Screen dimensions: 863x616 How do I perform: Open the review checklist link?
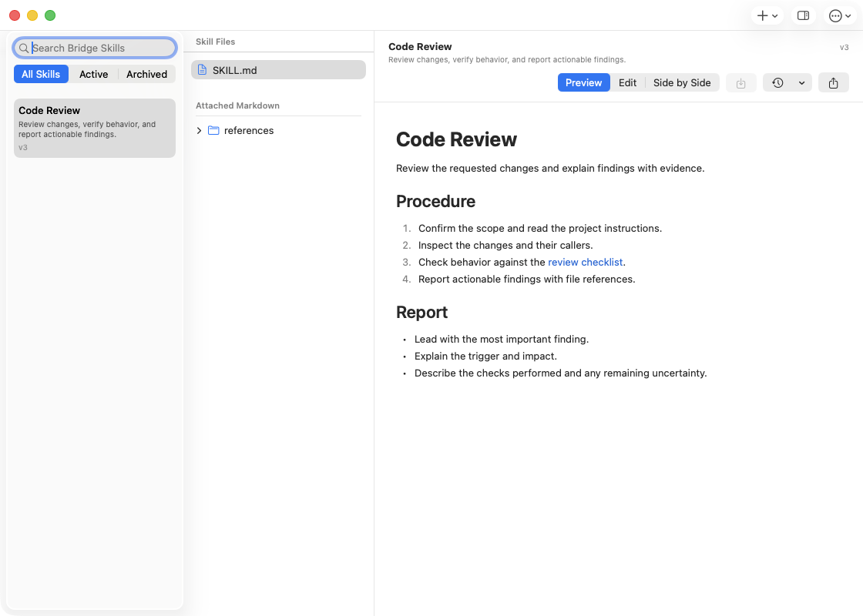click(585, 263)
